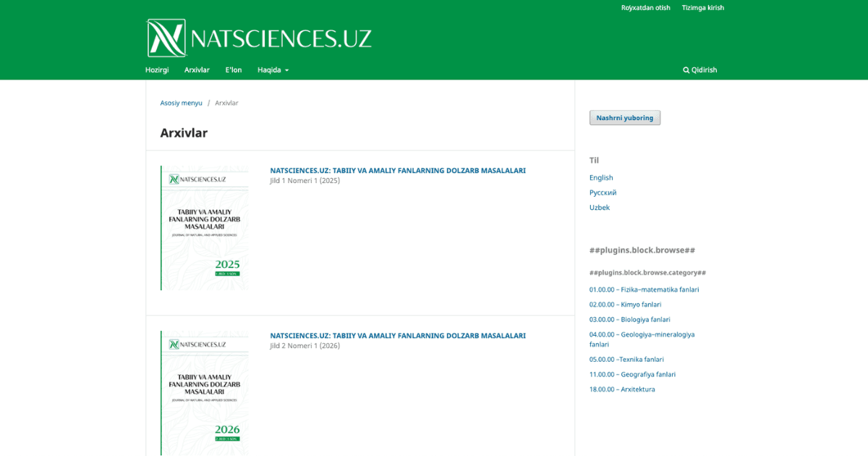
Task: Click the NATSCIENCES.UZ logo
Action: pyautogui.click(x=259, y=38)
